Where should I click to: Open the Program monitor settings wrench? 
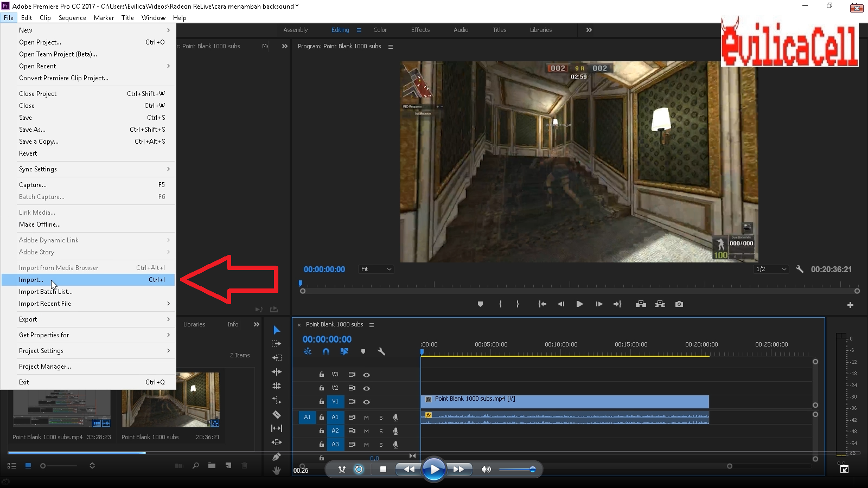[800, 269]
